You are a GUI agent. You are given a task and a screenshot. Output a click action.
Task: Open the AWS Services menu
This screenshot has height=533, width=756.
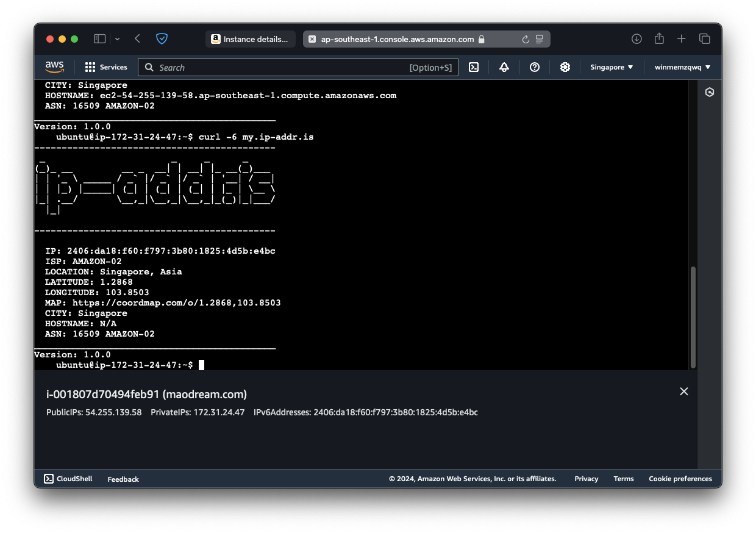pos(106,67)
